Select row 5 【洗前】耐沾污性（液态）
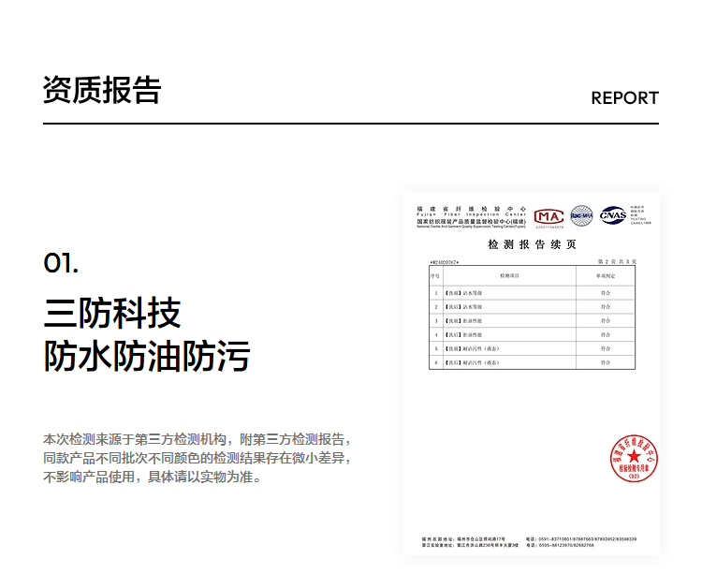Image resolution: width=702 pixels, height=588 pixels. (x=532, y=348)
